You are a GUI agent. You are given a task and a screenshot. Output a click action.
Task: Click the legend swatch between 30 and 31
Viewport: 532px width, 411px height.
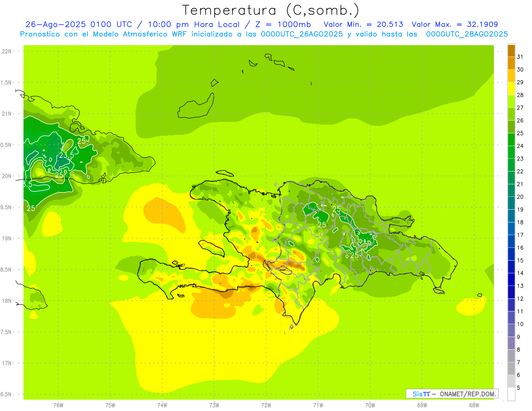click(x=511, y=63)
